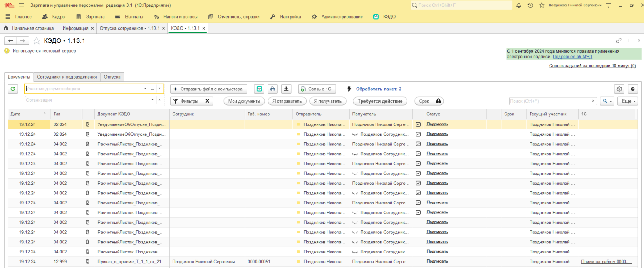Open the three-dot form menu near the chain icon
Viewport: 644px width, 268px height.
click(629, 40)
